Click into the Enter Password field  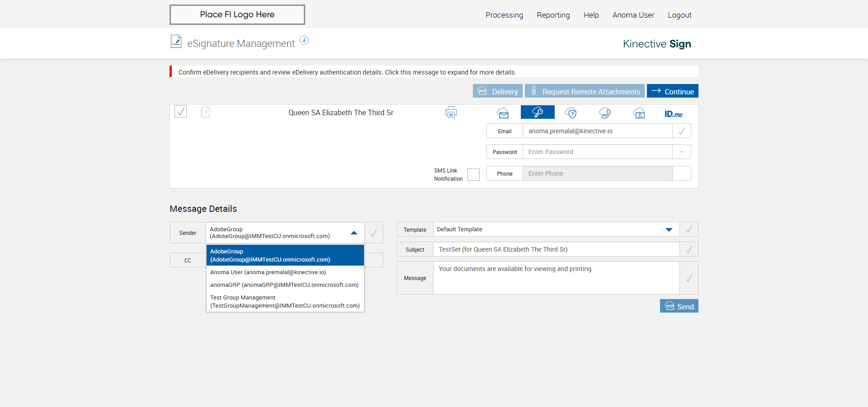coord(597,152)
